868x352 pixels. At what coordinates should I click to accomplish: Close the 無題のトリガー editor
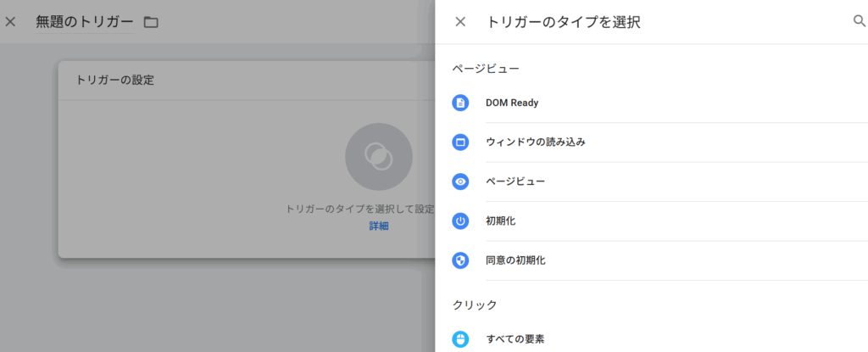(x=10, y=22)
